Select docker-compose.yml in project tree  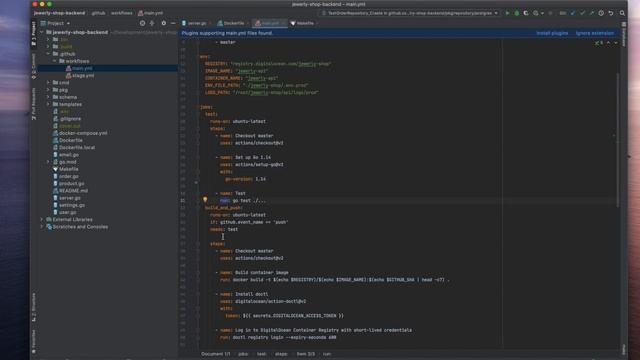pyautogui.click(x=83, y=133)
